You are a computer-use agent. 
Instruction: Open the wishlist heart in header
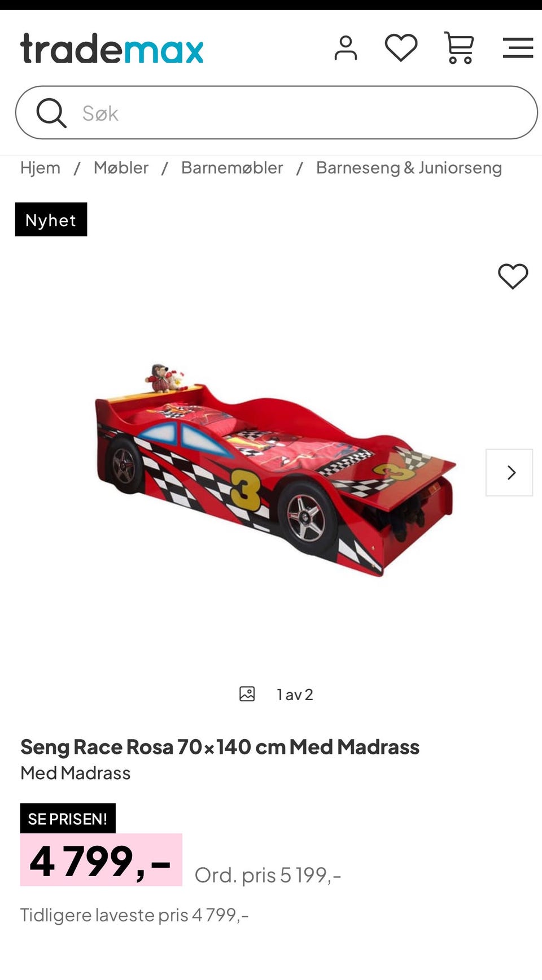401,48
